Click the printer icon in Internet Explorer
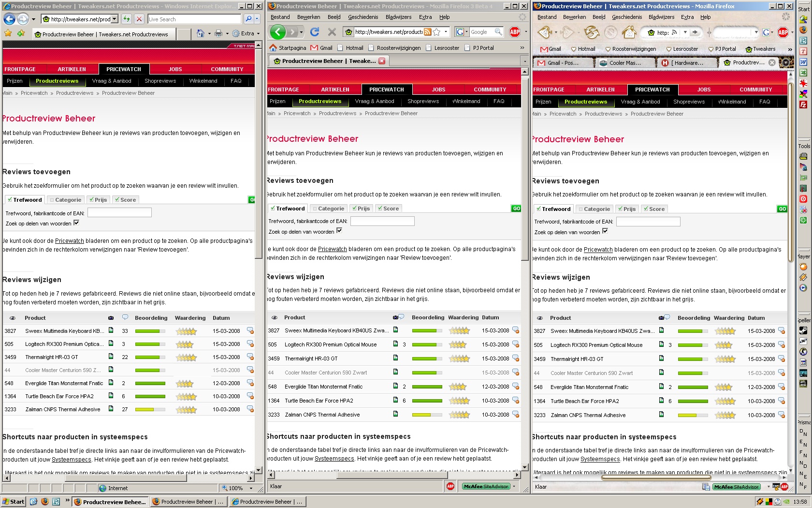This screenshot has height=508, width=812. point(218,34)
